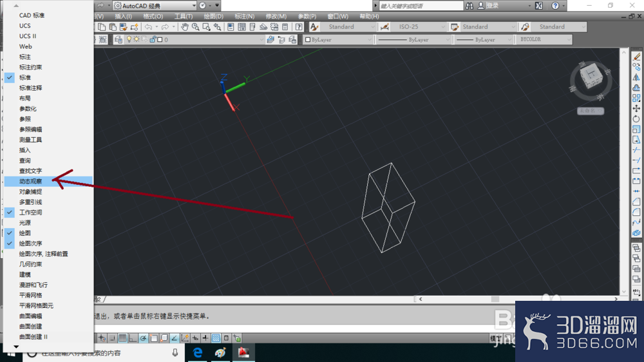Open the Tool Palettes window icon
Image resolution: width=644 pixels, height=362 pixels.
(x=252, y=27)
